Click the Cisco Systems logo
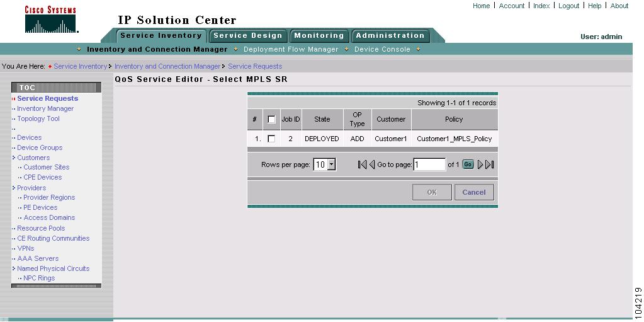The width and height of the screenshot is (644, 322). click(51, 20)
